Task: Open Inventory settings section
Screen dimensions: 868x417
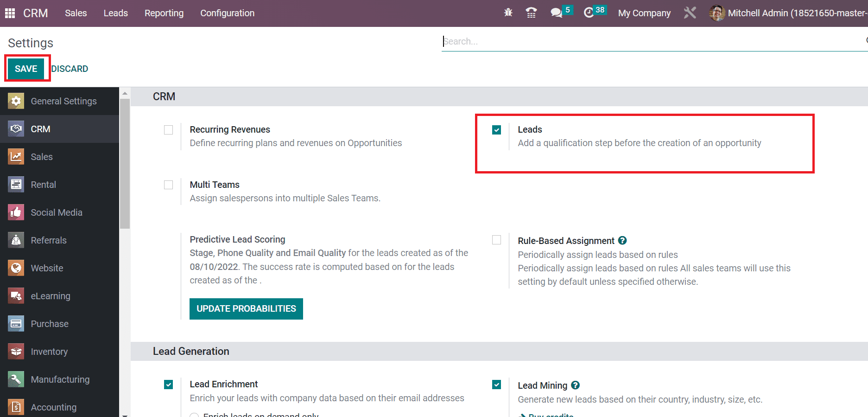Action: (59, 352)
